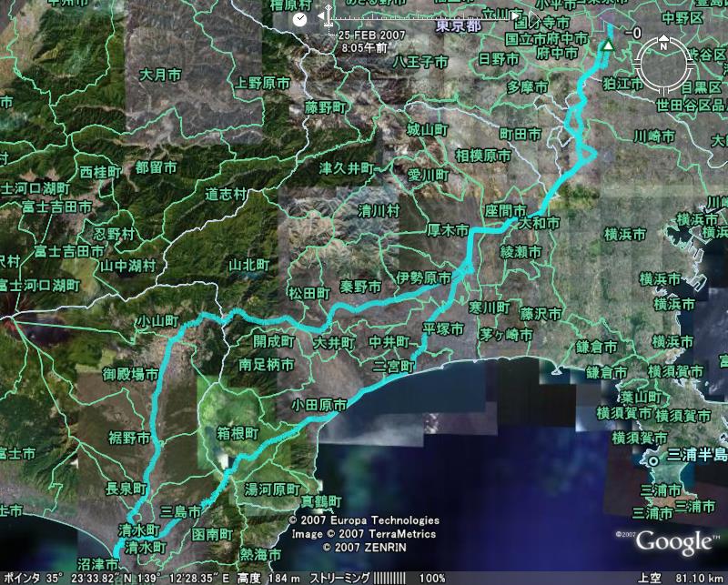Click the 三浦半島 peninsula label
728x585 pixels.
(697, 454)
